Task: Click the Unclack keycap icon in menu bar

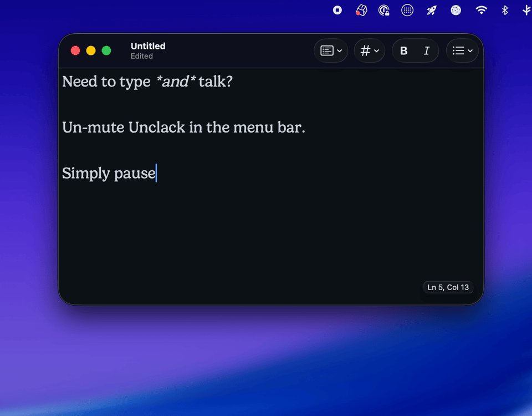Action: pos(361,10)
